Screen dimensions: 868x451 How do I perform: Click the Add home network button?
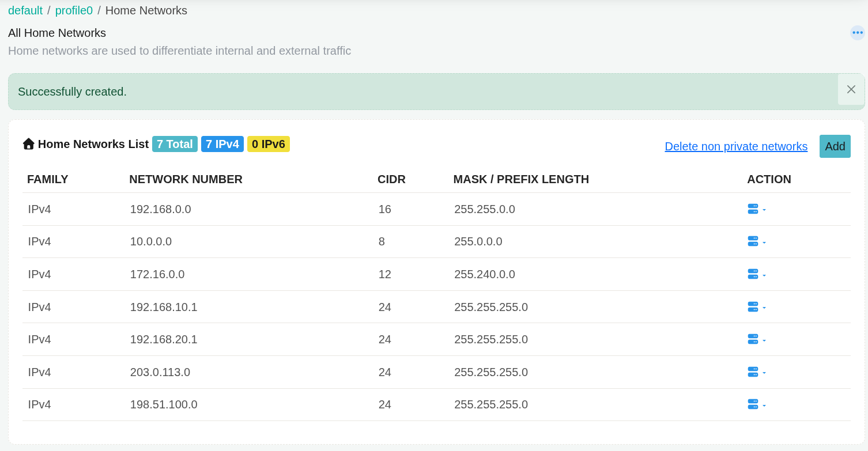tap(835, 146)
